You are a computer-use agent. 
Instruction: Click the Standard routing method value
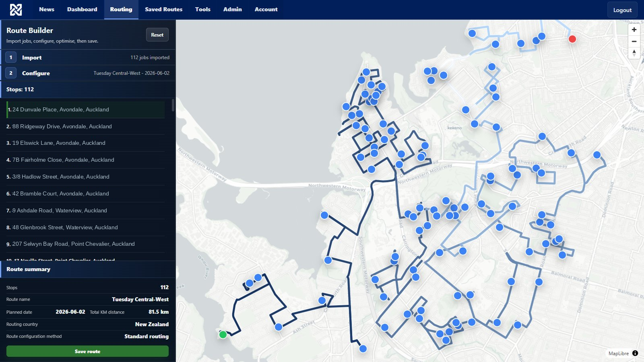[x=147, y=336]
